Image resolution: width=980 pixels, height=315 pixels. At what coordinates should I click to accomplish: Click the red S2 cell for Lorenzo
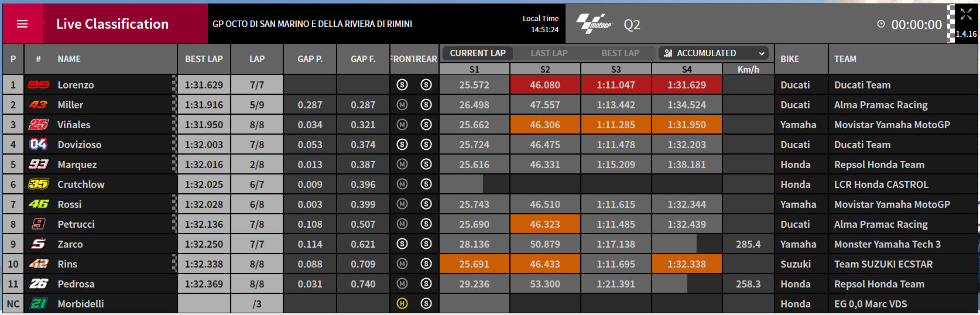click(545, 85)
